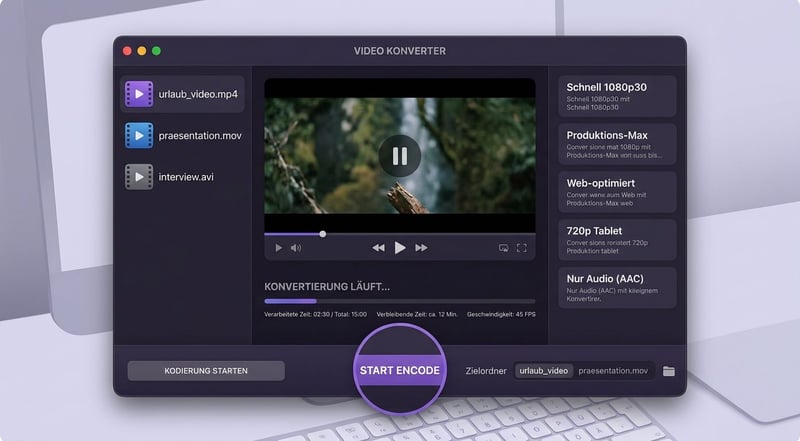Select the 720p Tablet preset

(x=617, y=240)
